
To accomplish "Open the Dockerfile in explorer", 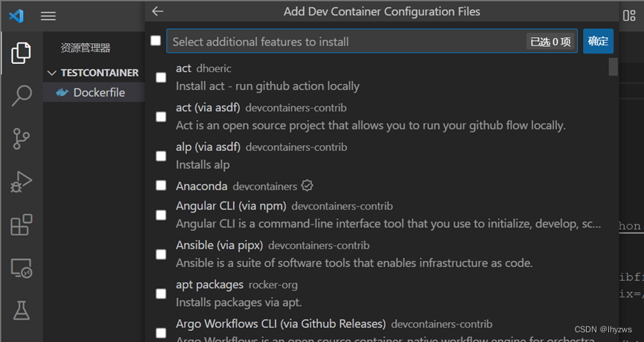I will (94, 92).
